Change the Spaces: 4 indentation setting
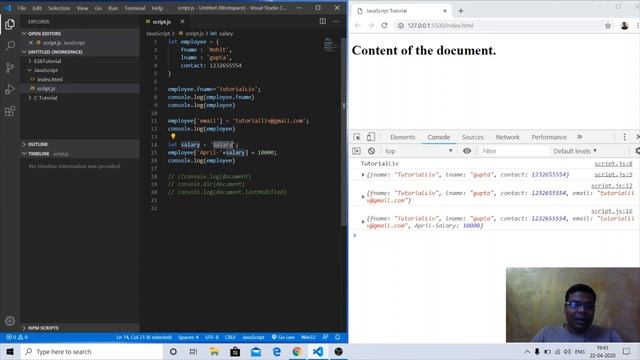The width and height of the screenshot is (640, 360). pos(188,337)
